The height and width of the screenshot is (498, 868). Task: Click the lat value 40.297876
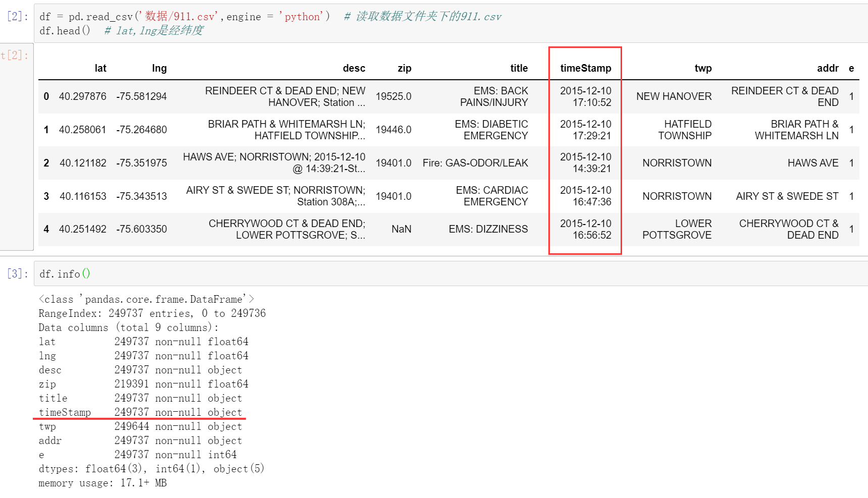(83, 96)
